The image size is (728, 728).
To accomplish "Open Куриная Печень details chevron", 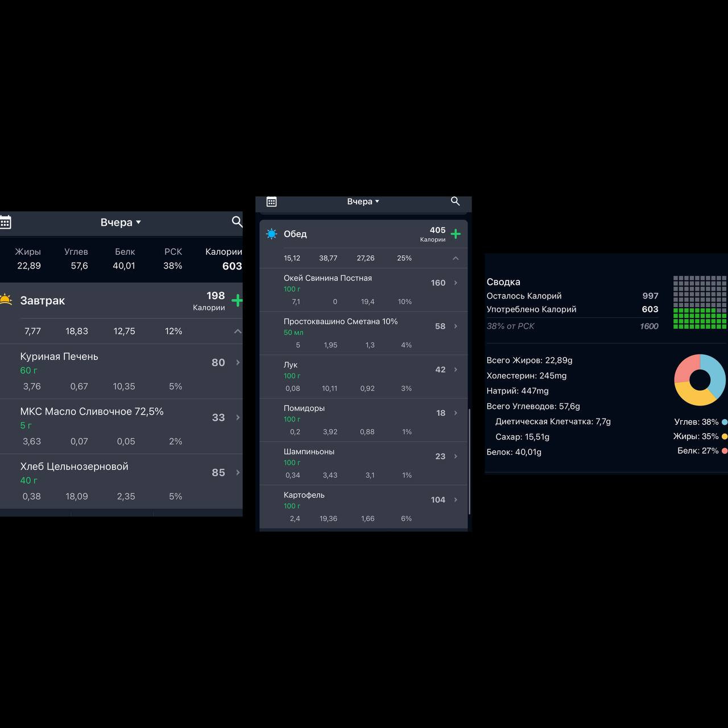I will point(238,362).
